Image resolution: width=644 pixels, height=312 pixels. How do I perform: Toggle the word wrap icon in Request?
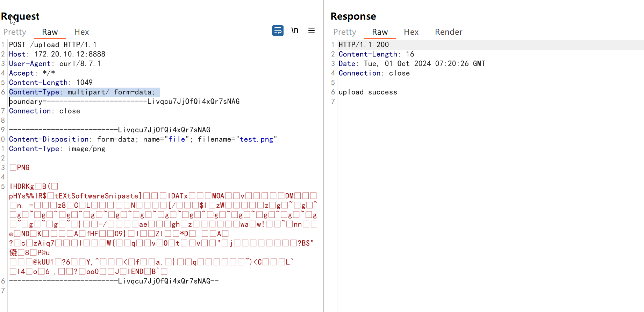(278, 31)
